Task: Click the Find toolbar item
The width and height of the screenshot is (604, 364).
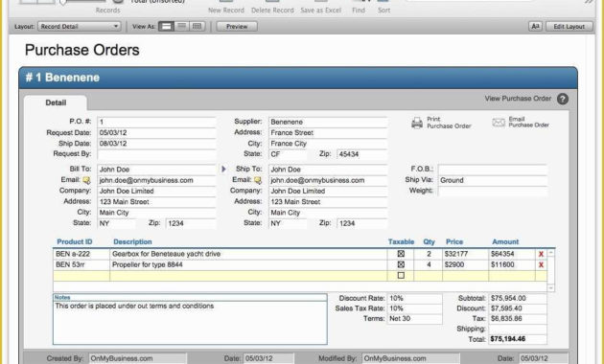Action: point(359,7)
